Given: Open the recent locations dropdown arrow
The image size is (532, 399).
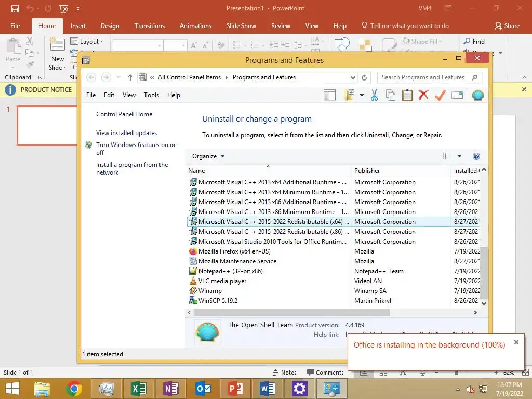Looking at the screenshot, I should 118,78.
